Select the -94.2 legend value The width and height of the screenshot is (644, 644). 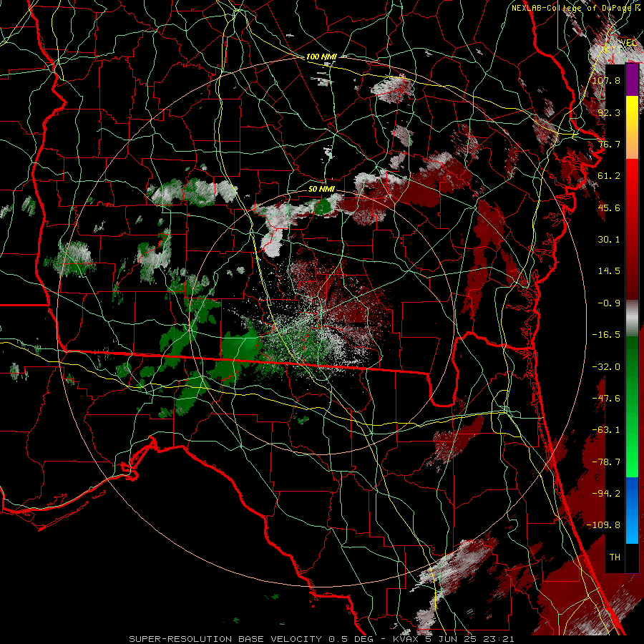[606, 494]
